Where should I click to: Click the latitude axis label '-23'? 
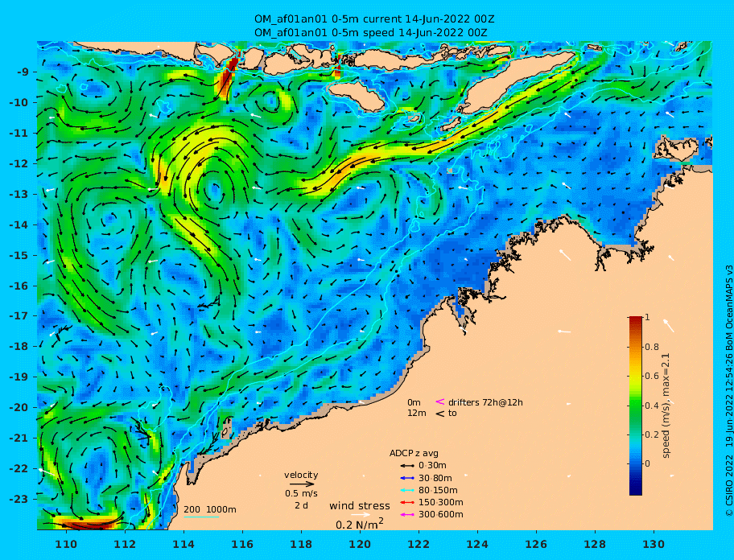[19, 499]
